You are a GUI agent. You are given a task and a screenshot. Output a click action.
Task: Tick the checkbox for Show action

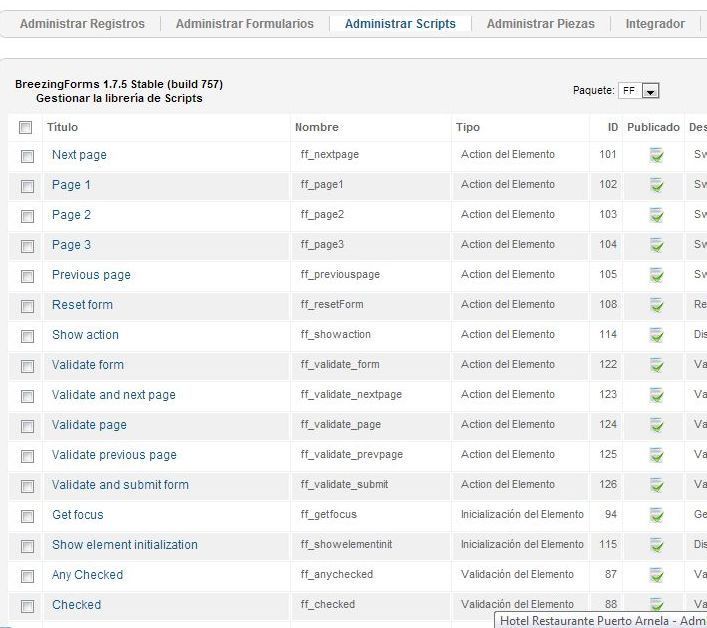point(28,336)
